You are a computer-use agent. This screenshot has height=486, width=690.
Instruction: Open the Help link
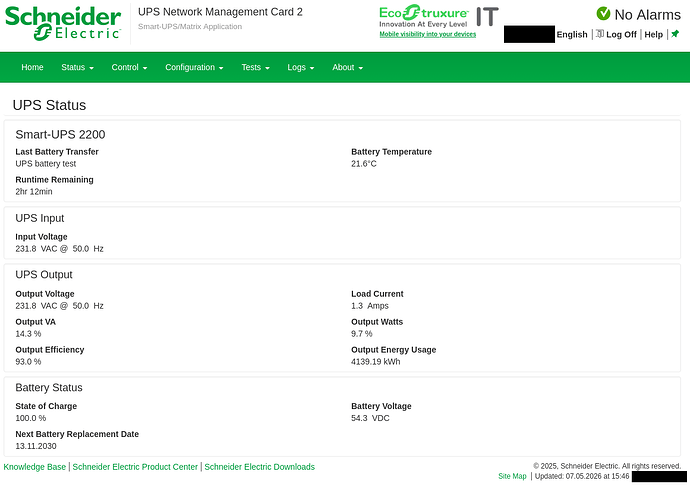coord(653,34)
